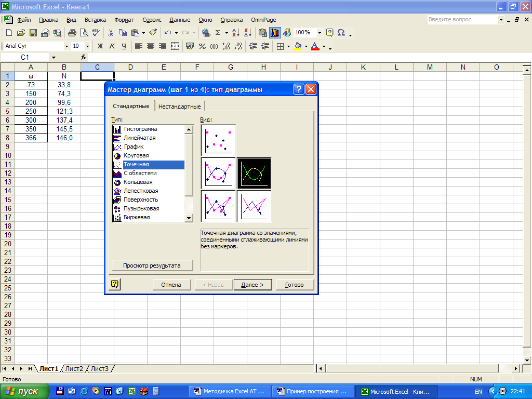This screenshot has height=399, width=532.
Task: Click the Далее > button
Action: 252,285
